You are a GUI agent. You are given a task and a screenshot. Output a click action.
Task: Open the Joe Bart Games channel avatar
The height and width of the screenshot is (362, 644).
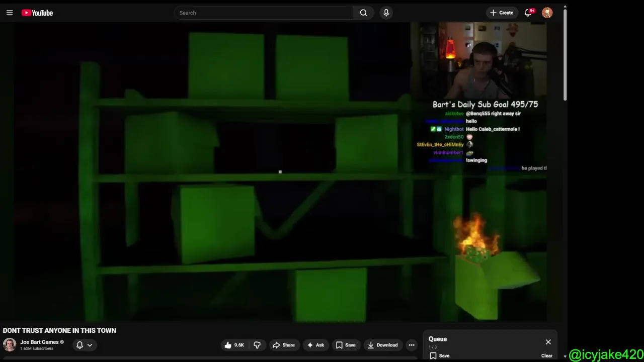[x=10, y=345]
